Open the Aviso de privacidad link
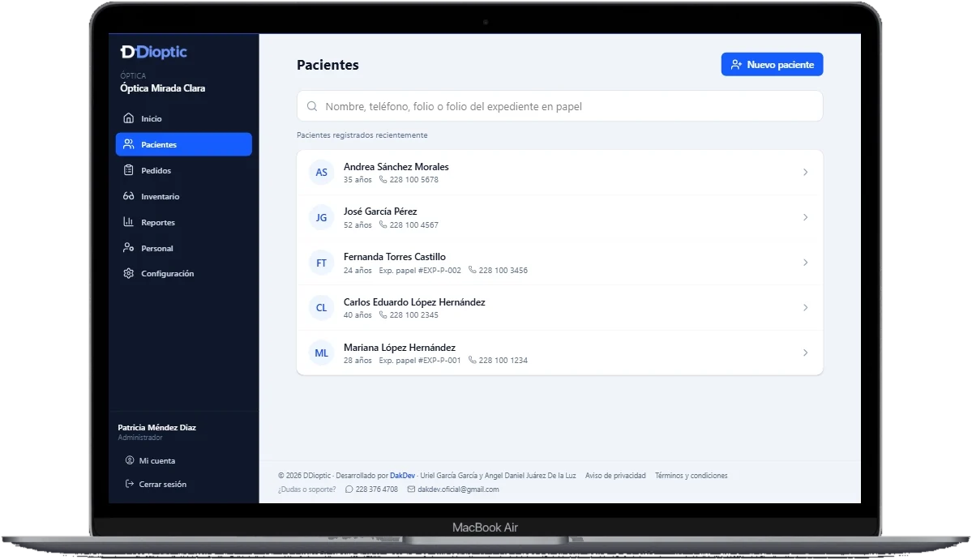 click(615, 476)
